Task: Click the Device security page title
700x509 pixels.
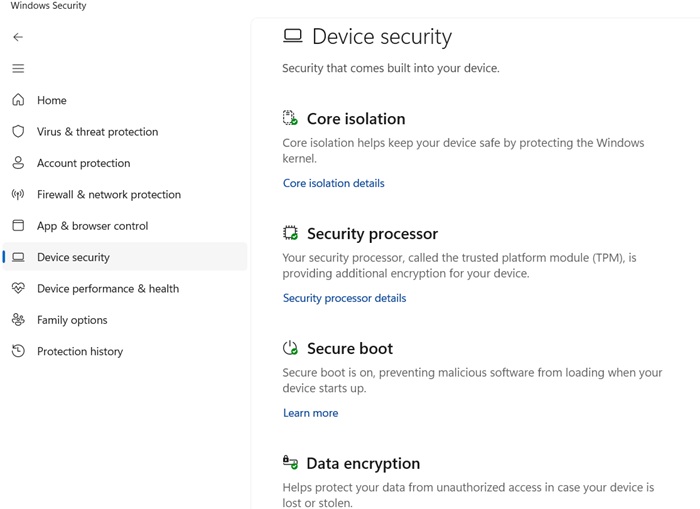Action: [382, 37]
